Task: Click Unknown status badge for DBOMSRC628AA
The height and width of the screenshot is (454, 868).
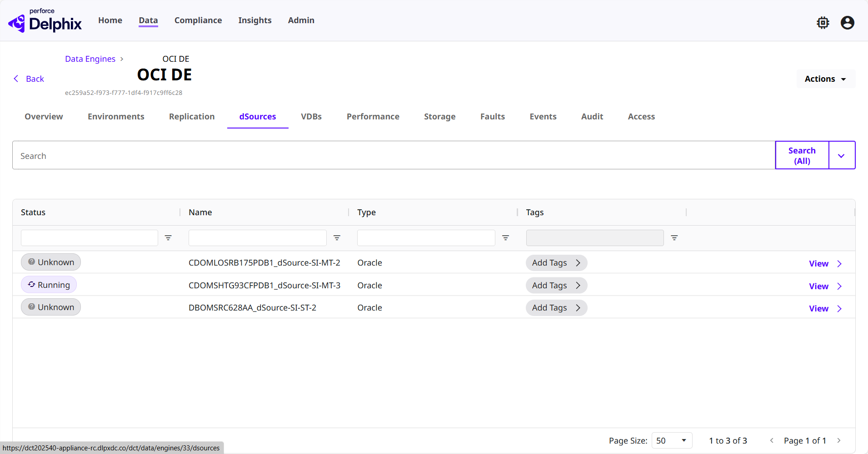Action: coord(51,307)
